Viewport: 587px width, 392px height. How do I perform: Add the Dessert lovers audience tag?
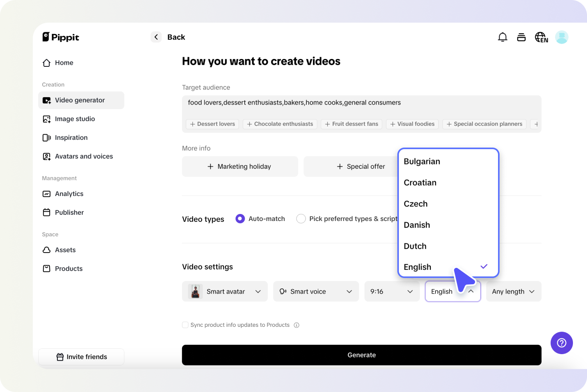point(212,124)
